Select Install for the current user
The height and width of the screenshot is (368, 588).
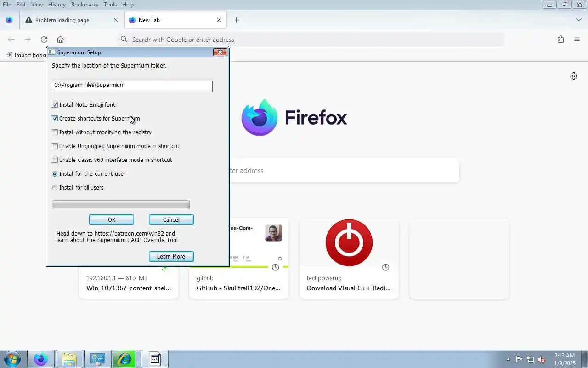pos(55,174)
